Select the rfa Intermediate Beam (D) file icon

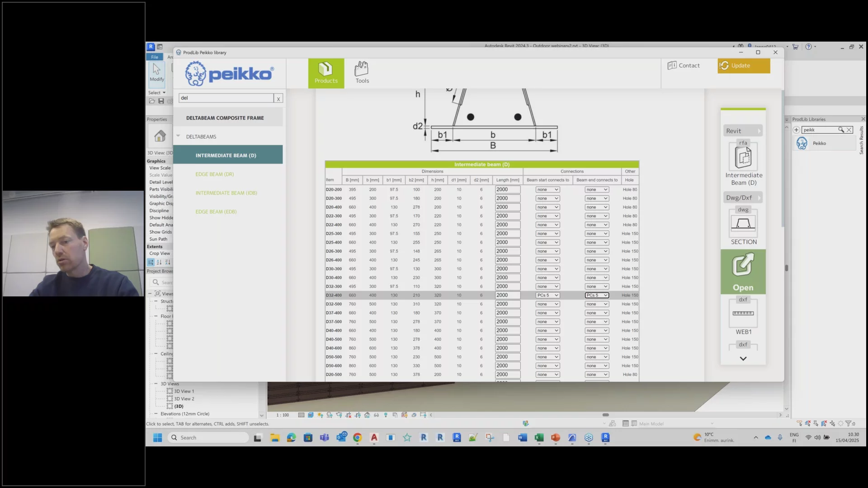pyautogui.click(x=744, y=156)
